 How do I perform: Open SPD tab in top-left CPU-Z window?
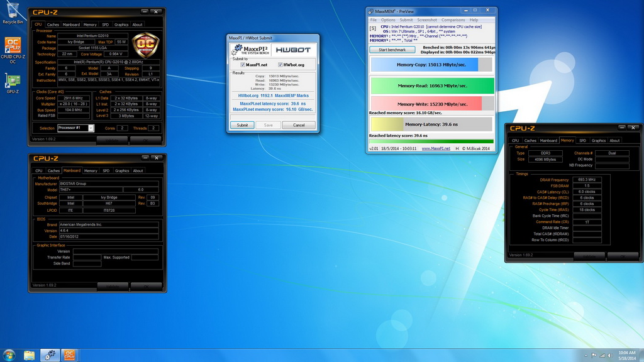106,25
